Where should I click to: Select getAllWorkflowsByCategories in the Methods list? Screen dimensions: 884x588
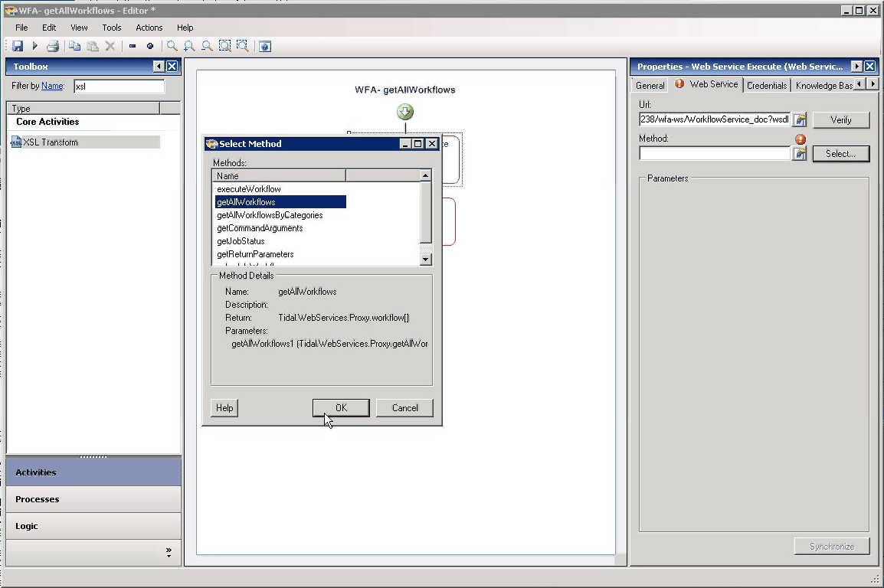[x=270, y=215]
